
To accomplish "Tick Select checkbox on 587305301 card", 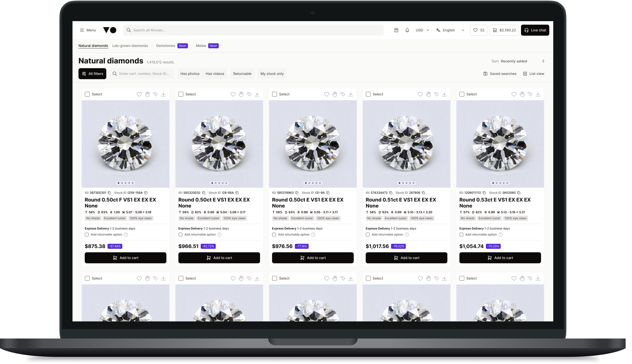I will (x=87, y=94).
